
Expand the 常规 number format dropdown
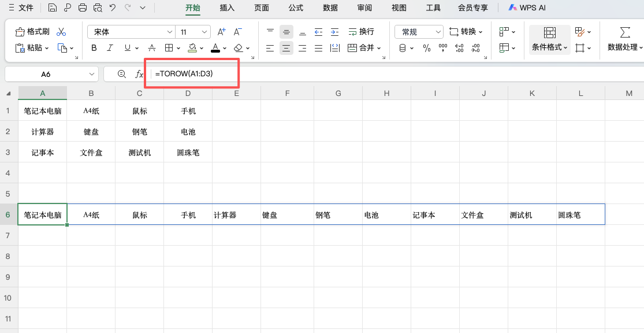(438, 32)
